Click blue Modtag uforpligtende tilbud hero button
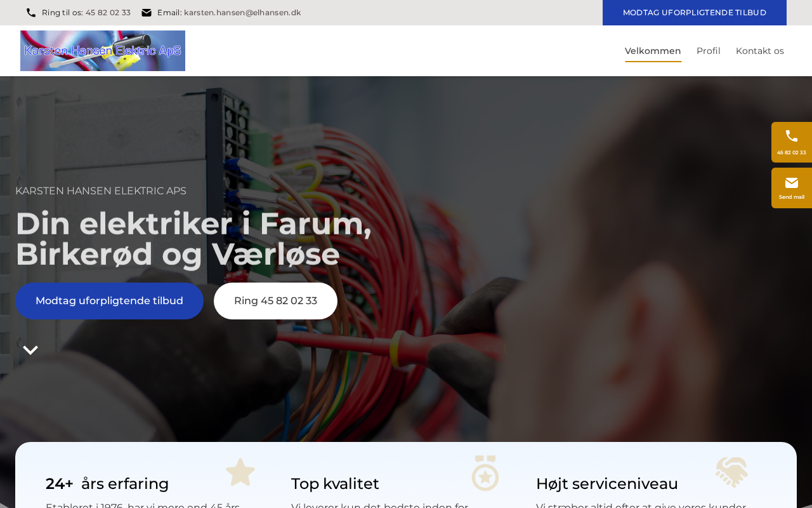The image size is (812, 508). click(109, 301)
